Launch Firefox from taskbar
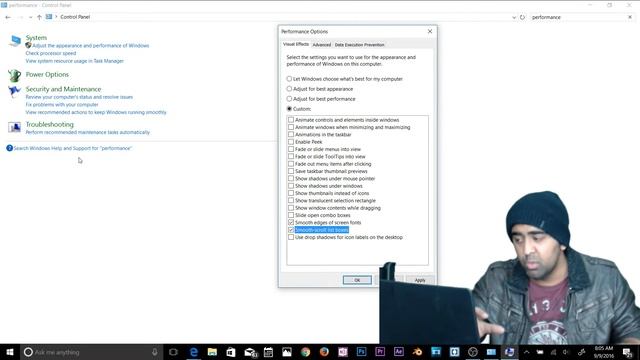 (x=324, y=352)
